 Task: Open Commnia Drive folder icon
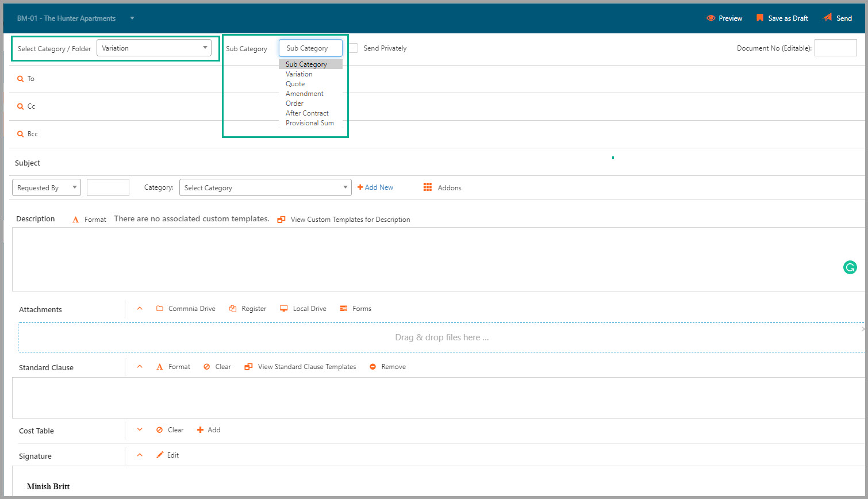point(160,309)
